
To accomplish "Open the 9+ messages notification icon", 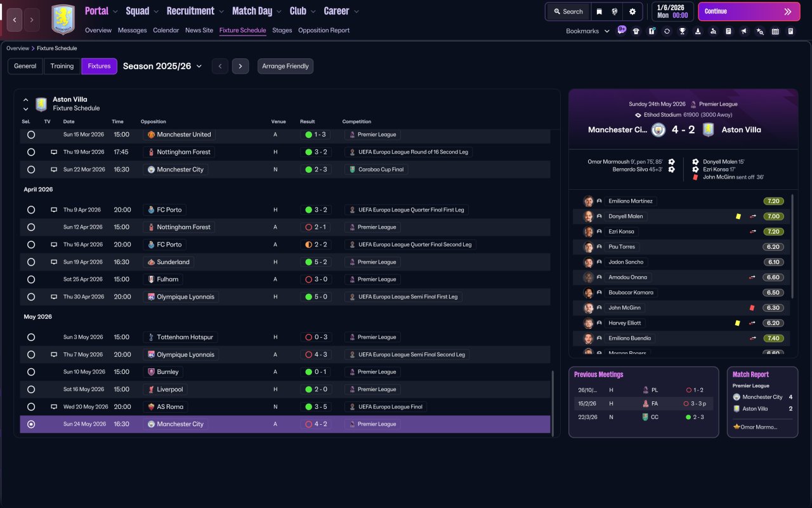I will pos(621,30).
